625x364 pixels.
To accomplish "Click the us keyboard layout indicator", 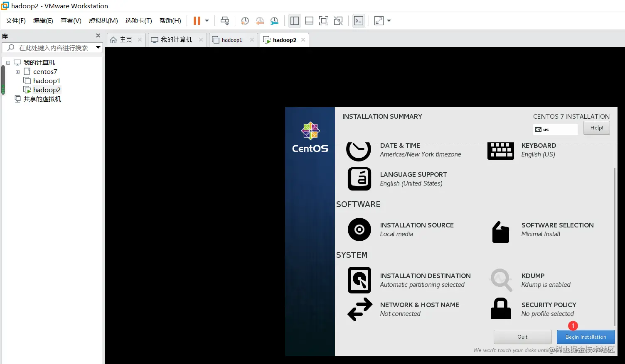I will click(555, 129).
